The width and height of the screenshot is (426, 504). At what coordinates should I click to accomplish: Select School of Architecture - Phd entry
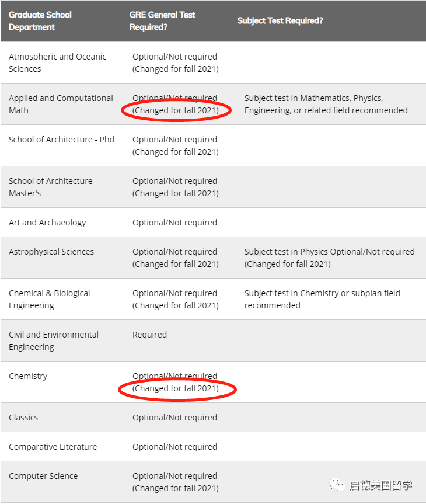61,140
